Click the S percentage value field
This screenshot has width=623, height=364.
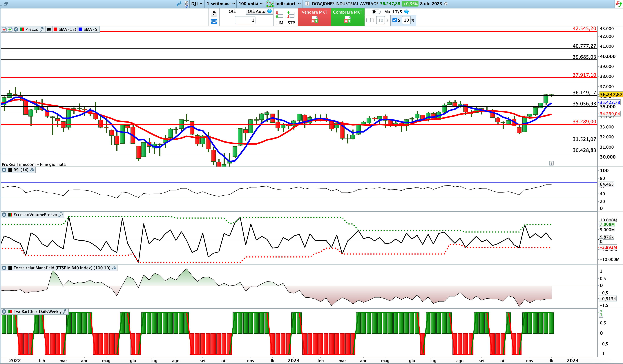coord(406,20)
